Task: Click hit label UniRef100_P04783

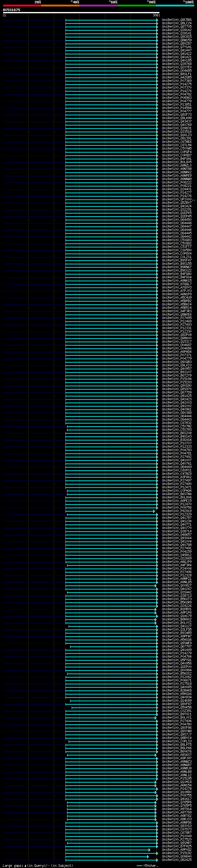Action: point(177,450)
